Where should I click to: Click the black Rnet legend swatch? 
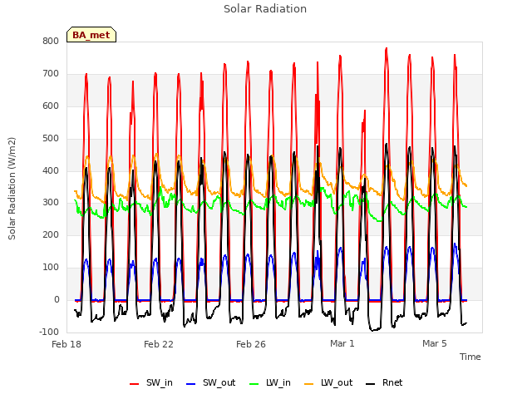(371, 384)
